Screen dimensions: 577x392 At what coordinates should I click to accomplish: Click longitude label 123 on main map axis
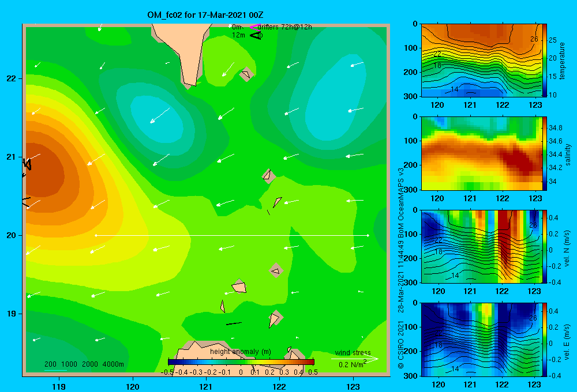pyautogui.click(x=353, y=386)
